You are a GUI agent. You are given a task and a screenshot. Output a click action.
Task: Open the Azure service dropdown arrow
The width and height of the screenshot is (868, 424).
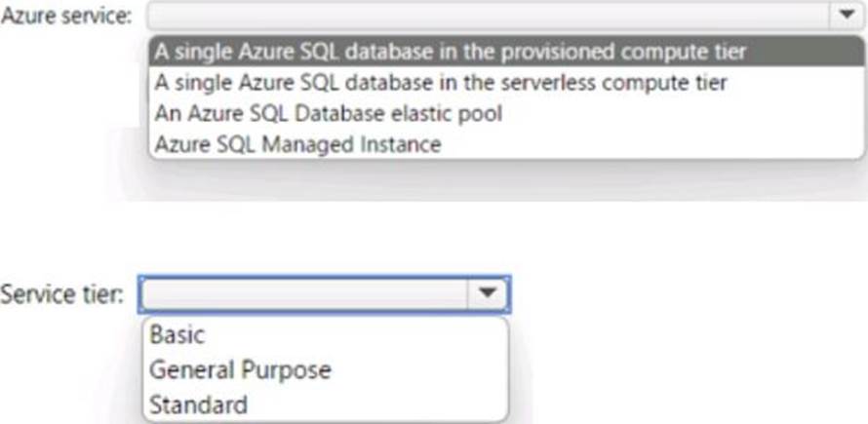tap(847, 15)
